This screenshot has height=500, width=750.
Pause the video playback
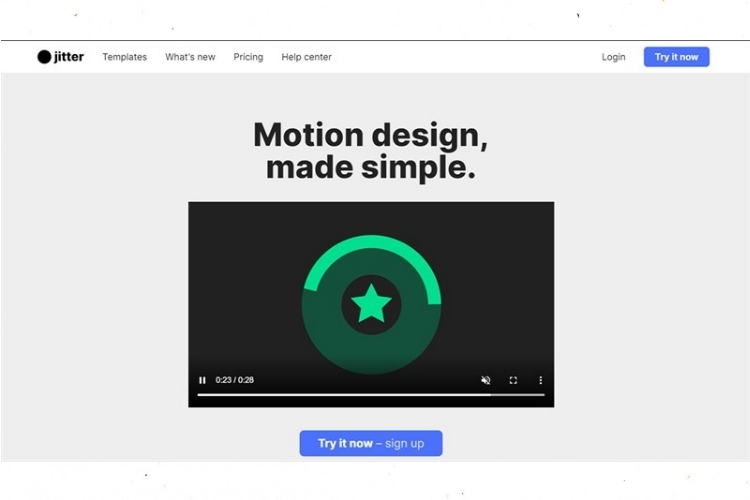pos(202,380)
